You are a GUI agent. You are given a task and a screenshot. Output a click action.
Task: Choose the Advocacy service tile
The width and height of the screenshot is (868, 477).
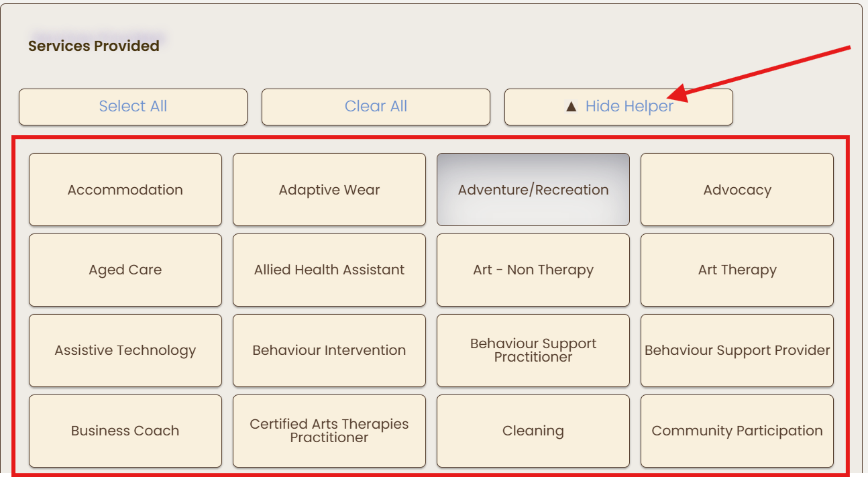coord(737,190)
